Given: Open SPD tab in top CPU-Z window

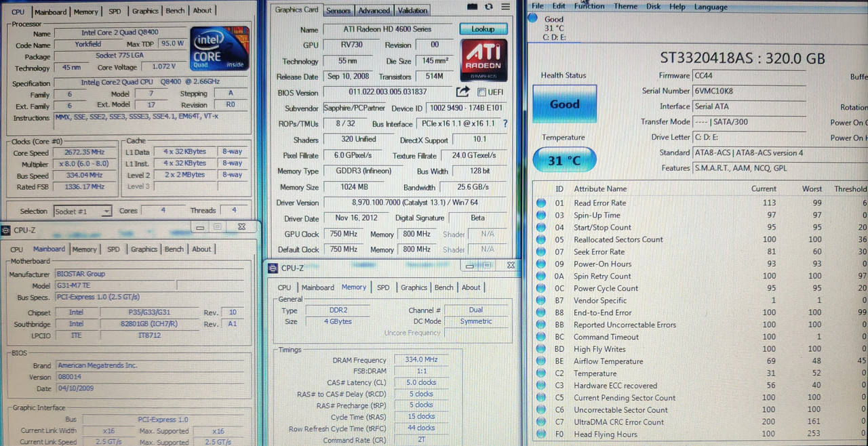Looking at the screenshot, I should [115, 12].
